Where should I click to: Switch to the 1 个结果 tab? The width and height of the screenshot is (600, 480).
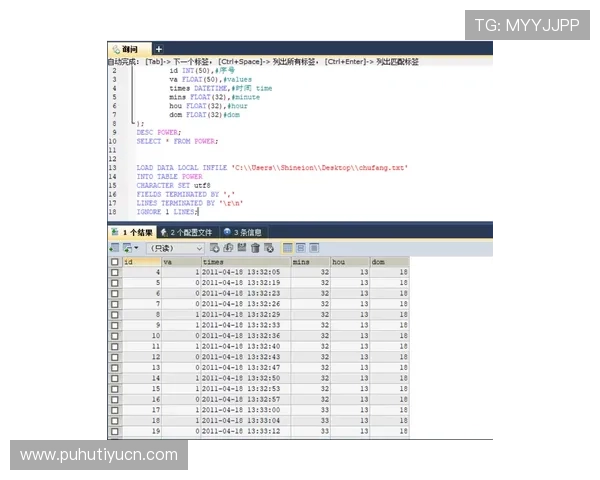[x=131, y=232]
